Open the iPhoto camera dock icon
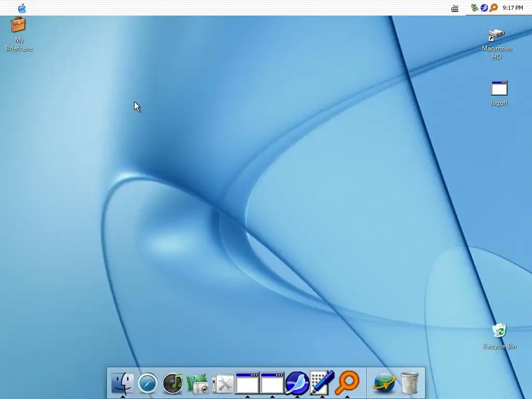This screenshot has width=532, height=399. pos(197,384)
